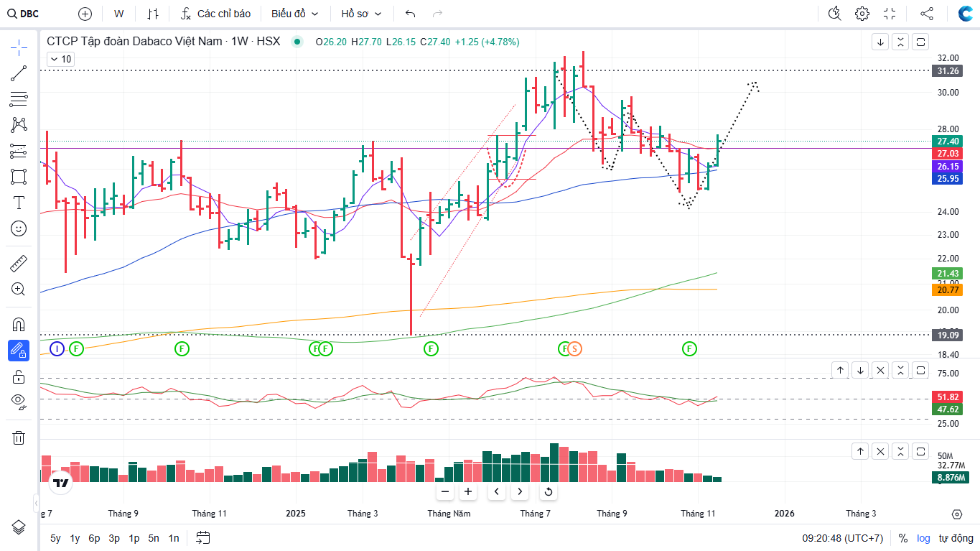The image size is (980, 551).
Task: Toggle log scale on price axis
Action: (x=923, y=538)
